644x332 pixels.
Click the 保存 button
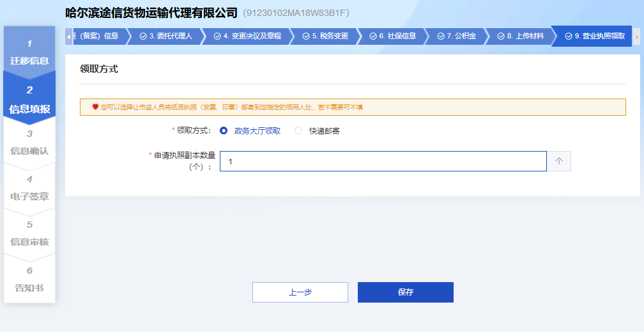(405, 292)
